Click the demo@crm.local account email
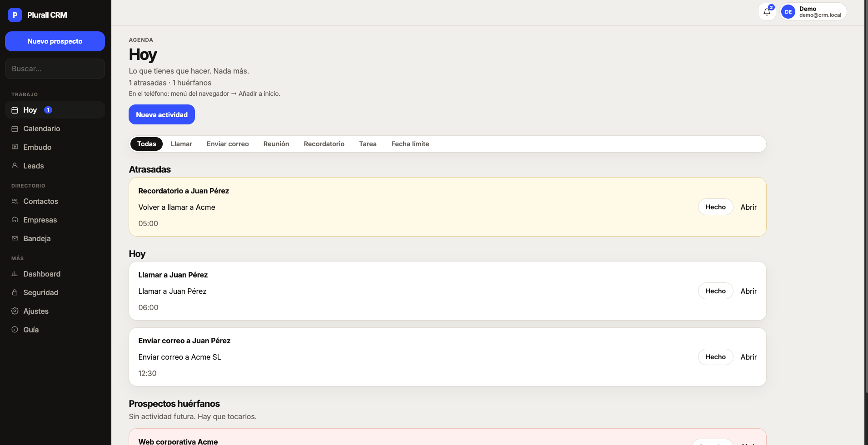The image size is (868, 445). click(x=820, y=15)
